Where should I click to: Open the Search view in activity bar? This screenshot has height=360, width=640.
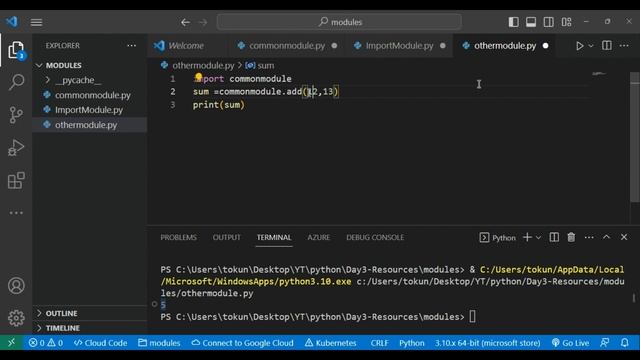coord(16,82)
